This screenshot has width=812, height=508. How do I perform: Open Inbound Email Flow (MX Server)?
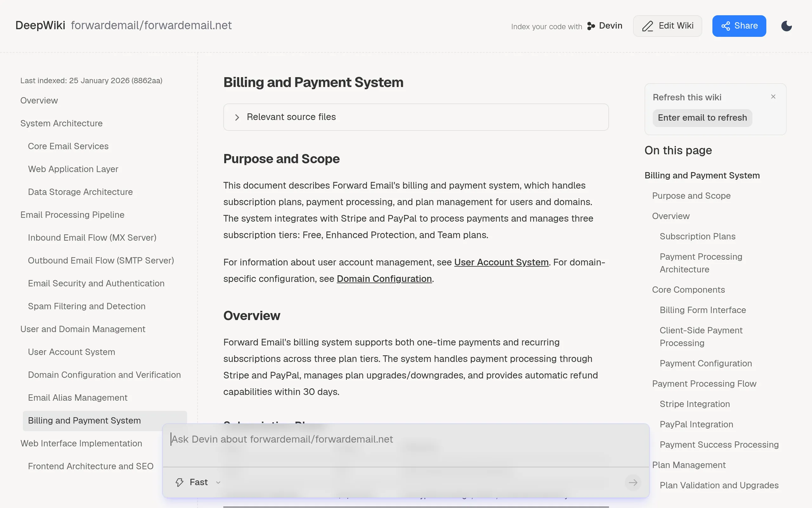[x=92, y=237]
